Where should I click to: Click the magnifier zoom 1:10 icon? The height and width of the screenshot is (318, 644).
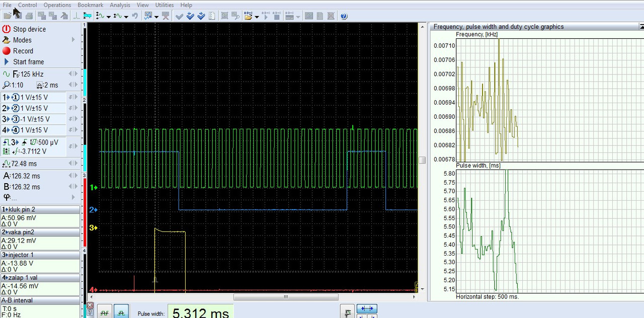(7, 85)
